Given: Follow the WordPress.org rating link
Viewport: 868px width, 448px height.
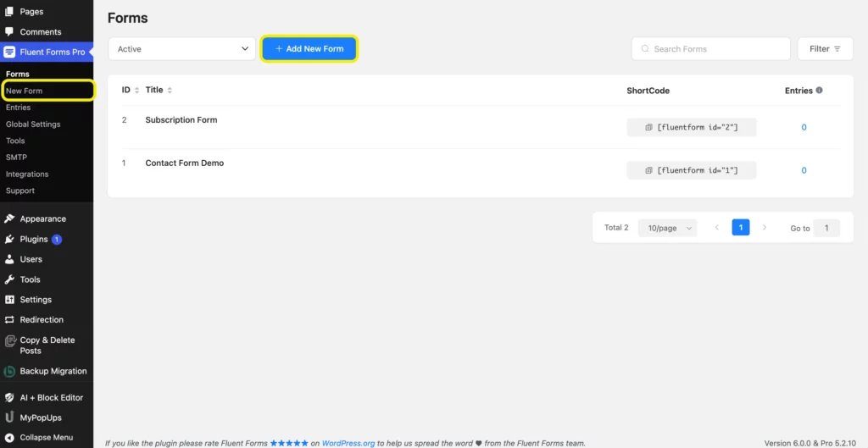Looking at the screenshot, I should click(348, 443).
